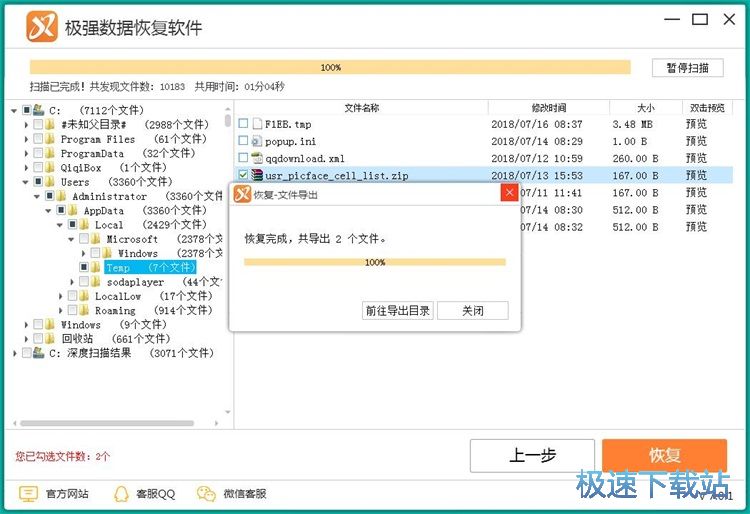Click the tree panel horizontal scrollbar
750x514 pixels.
coord(107,423)
